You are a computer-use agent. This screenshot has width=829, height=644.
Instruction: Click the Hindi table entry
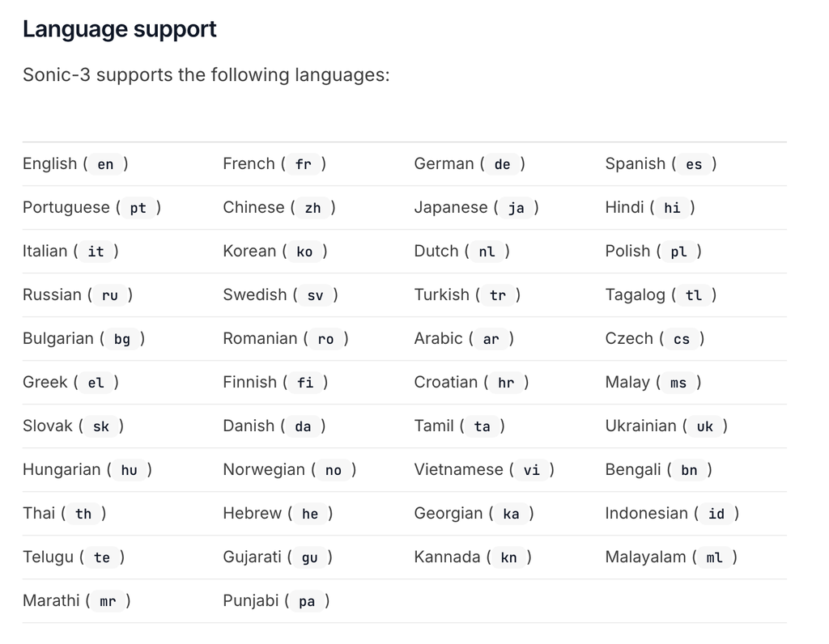pos(649,208)
